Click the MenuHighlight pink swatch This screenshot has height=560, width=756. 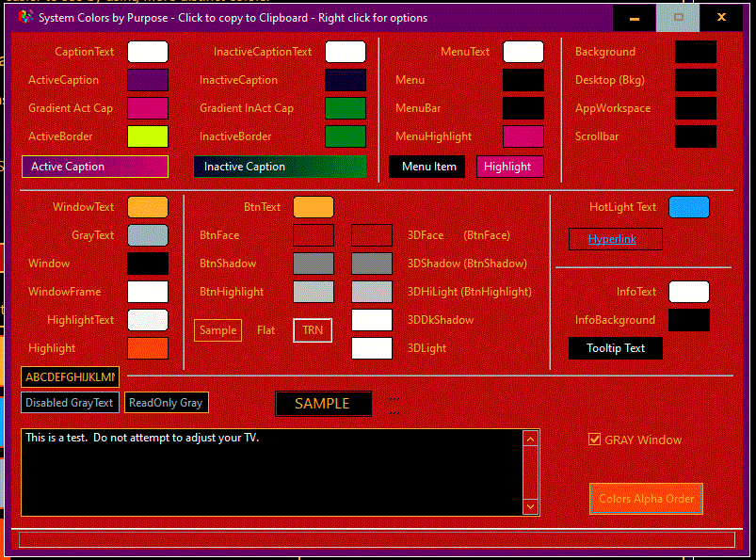523,136
